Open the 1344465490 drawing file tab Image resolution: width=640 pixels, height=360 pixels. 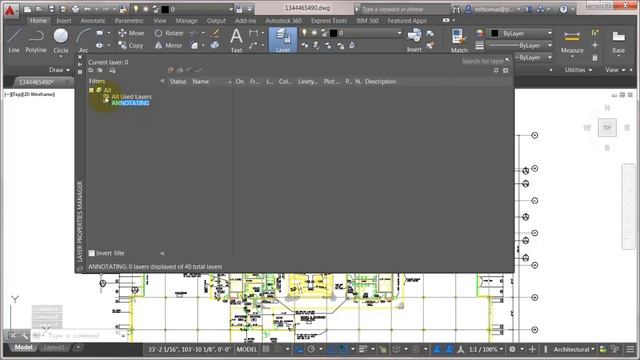coord(36,82)
